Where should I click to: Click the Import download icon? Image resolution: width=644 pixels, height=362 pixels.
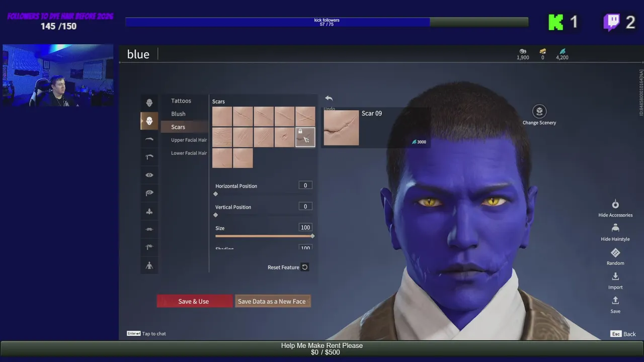point(615,277)
